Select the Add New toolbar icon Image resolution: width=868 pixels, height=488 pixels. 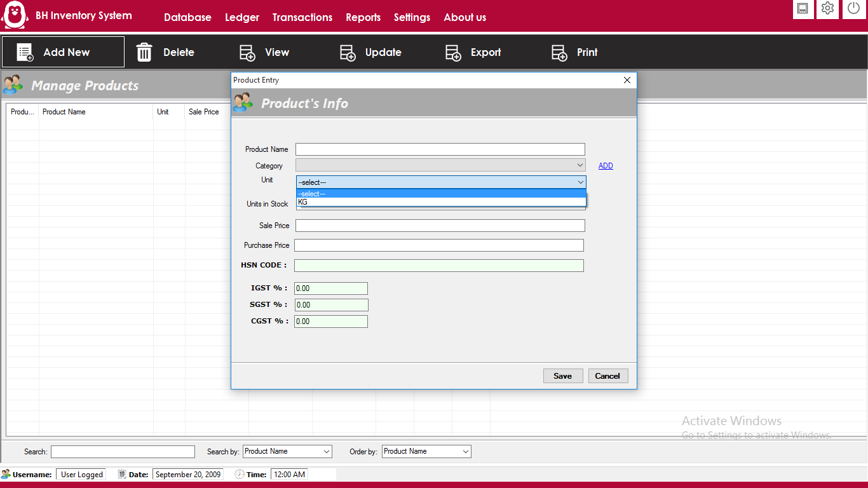(x=24, y=53)
